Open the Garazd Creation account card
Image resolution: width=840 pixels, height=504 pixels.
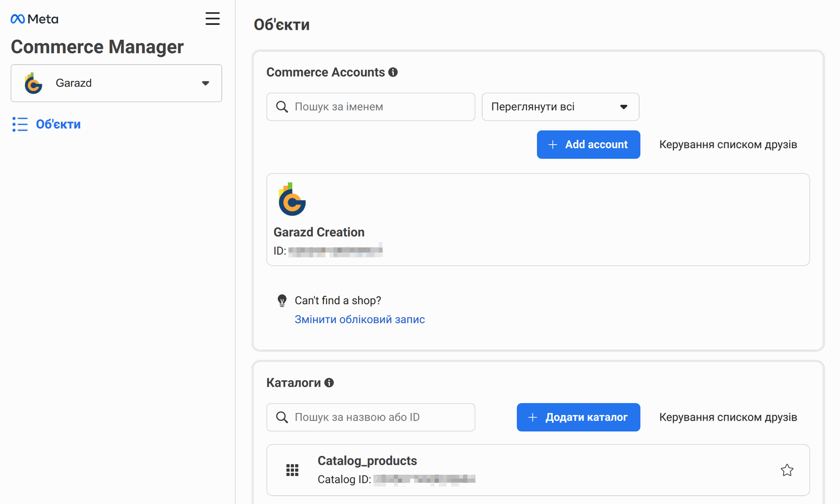pos(538,219)
